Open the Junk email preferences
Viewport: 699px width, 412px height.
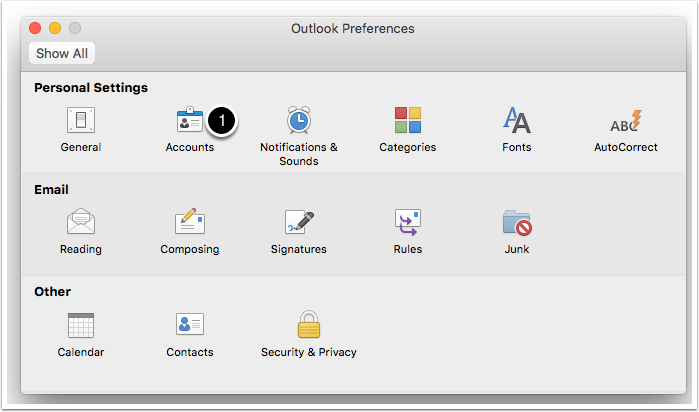tap(517, 222)
